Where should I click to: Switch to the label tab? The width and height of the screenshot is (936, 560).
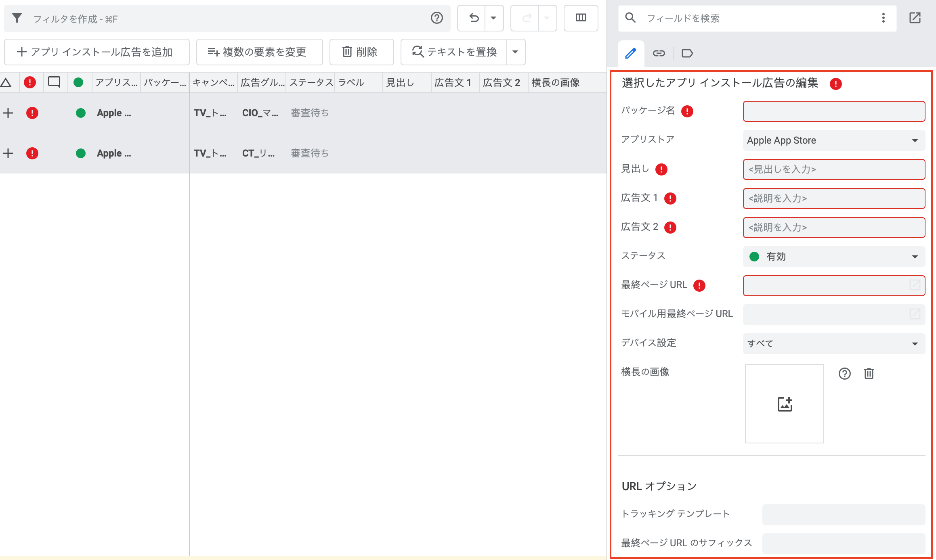tap(687, 53)
